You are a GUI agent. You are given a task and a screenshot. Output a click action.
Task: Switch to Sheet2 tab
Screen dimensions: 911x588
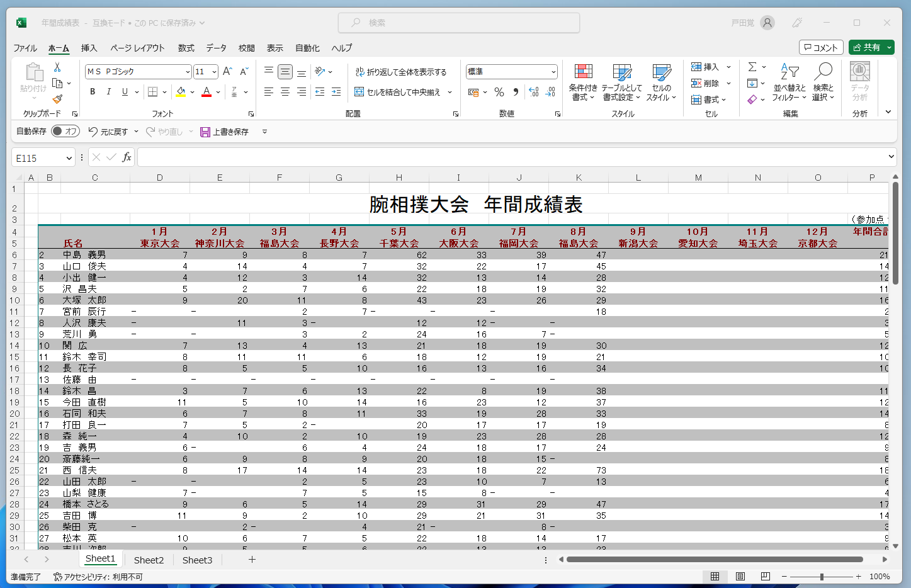149,560
